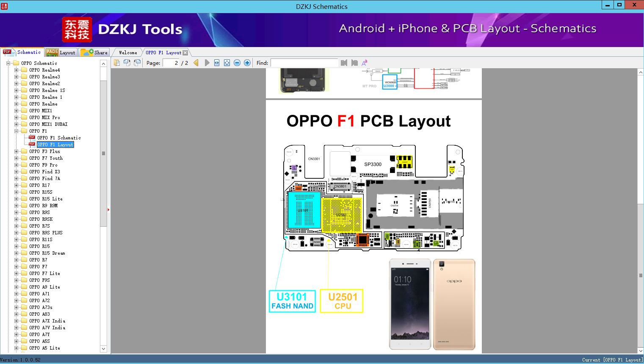
Task: Click the Find text box
Action: 304,63
